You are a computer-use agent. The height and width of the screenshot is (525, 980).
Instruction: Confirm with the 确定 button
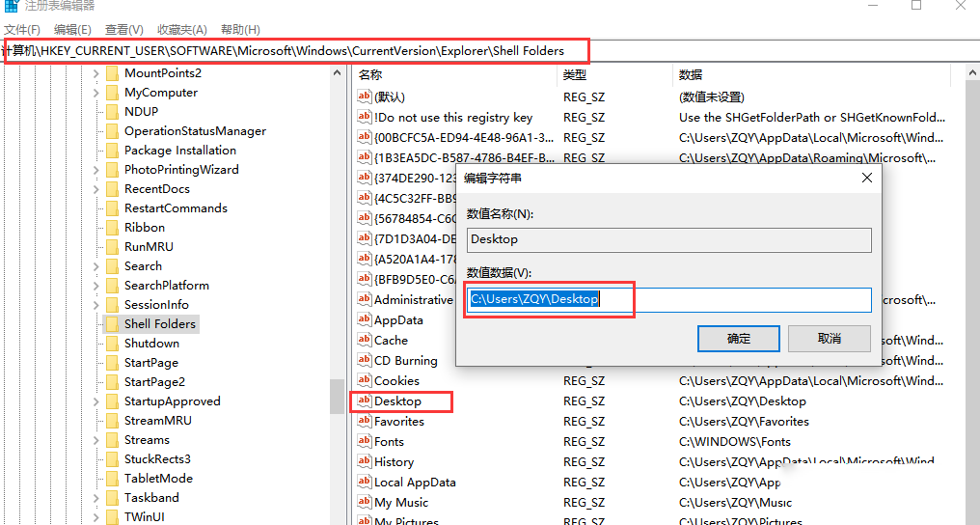(x=738, y=338)
